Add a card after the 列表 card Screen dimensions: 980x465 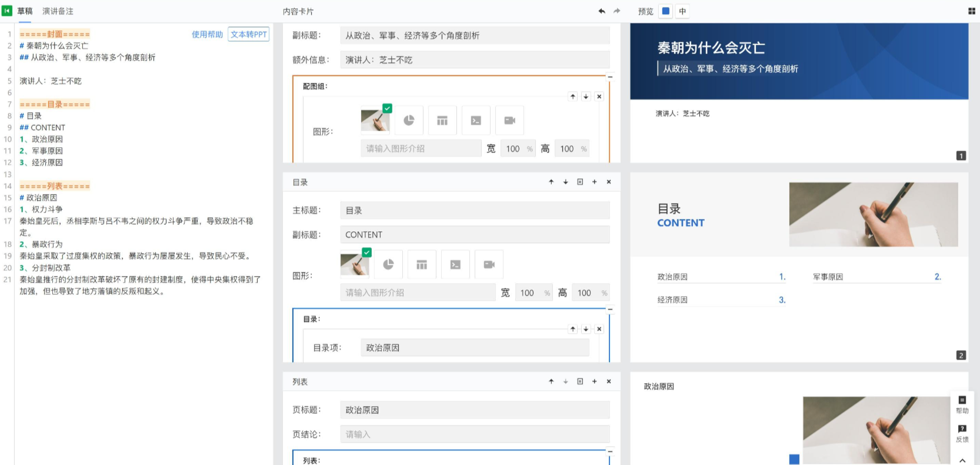pos(594,381)
